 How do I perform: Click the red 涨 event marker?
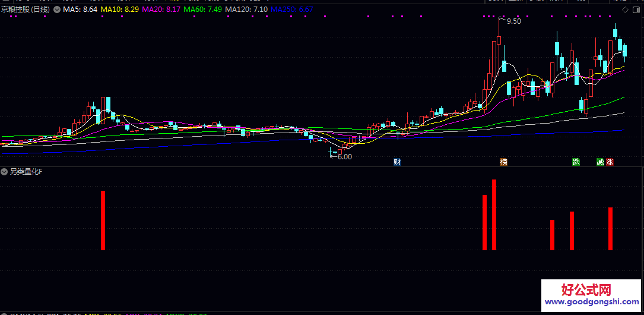click(x=610, y=162)
